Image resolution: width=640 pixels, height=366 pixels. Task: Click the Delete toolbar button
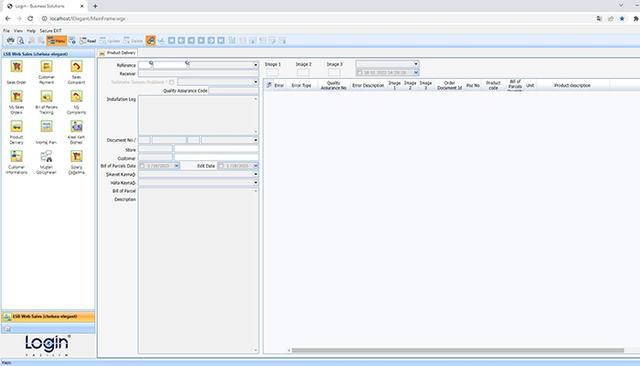coord(133,41)
